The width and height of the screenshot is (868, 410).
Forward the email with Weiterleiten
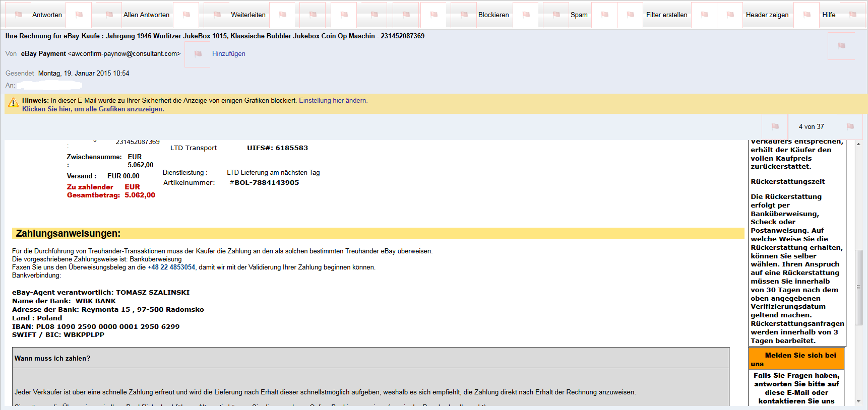click(248, 15)
